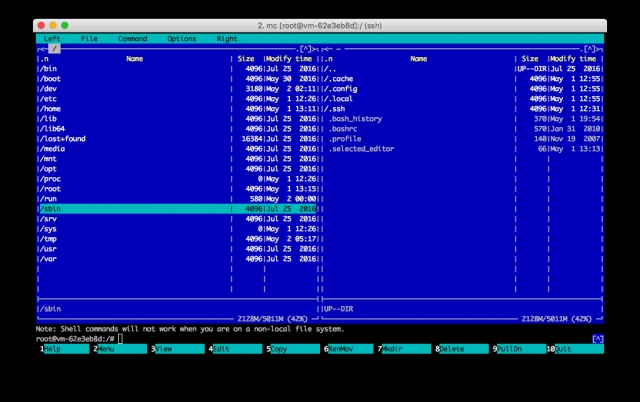Screen dimensions: 640x402
Task: Select the /bin directory in left panel
Action: tap(178, 69)
